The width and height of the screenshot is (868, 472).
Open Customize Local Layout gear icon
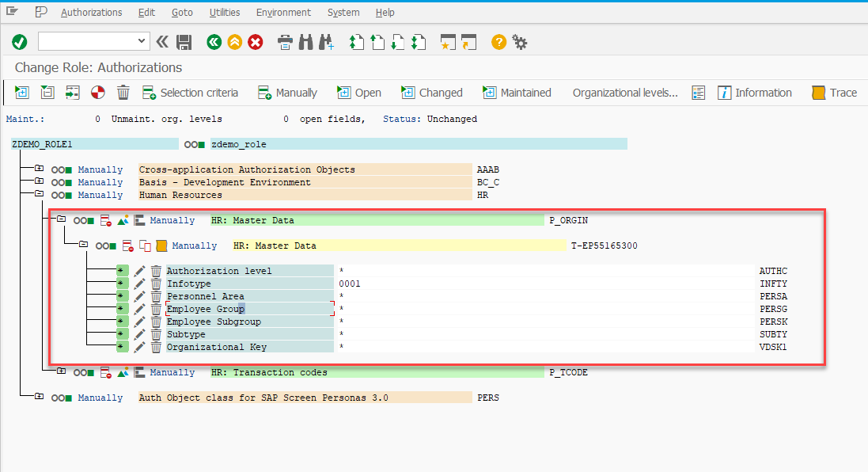tap(520, 42)
